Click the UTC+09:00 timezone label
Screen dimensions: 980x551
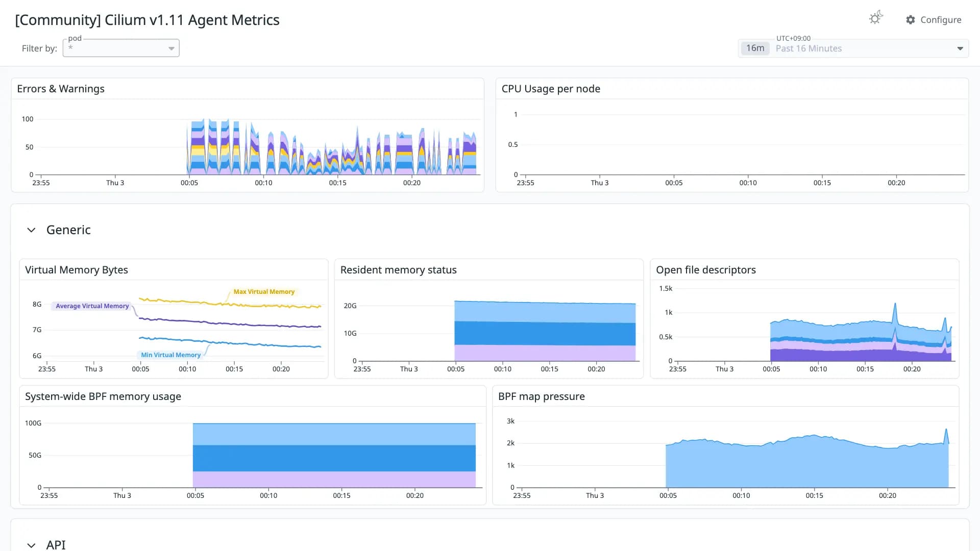click(793, 38)
